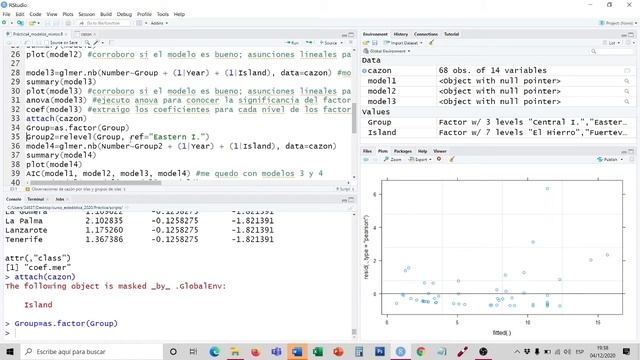Open Excel from the Windows taskbar

pyautogui.click(x=318, y=351)
